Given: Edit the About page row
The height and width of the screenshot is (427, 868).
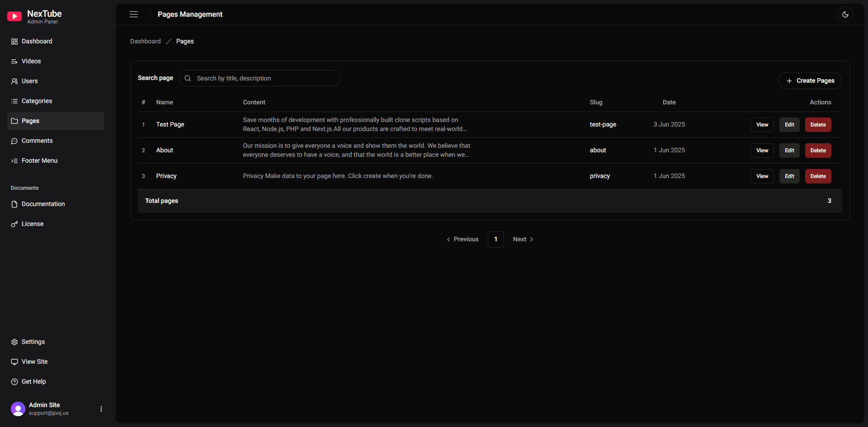Looking at the screenshot, I should pyautogui.click(x=789, y=150).
